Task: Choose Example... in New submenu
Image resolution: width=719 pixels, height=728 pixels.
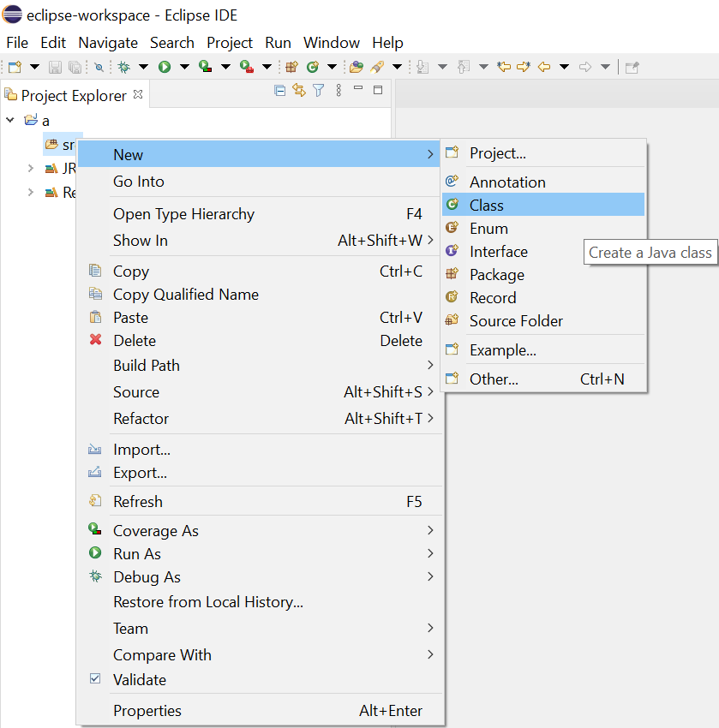Action: (543, 349)
